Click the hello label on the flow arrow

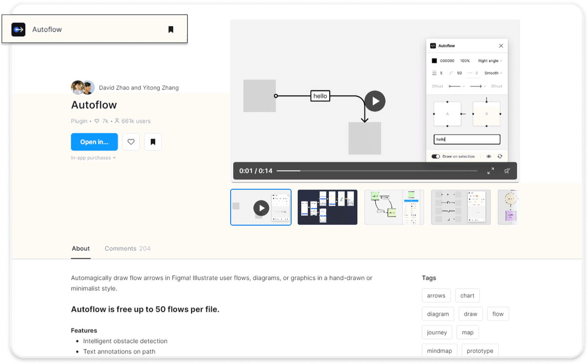320,96
